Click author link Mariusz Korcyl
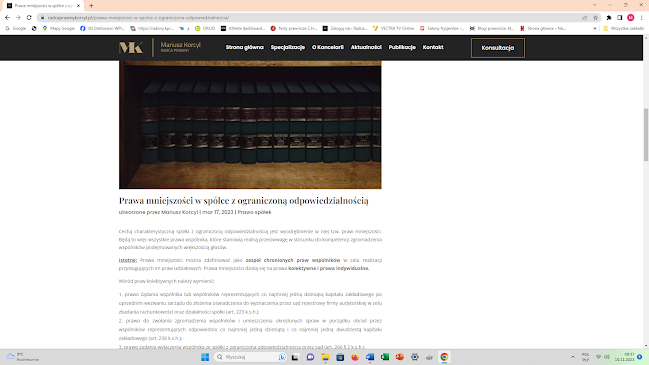 pyautogui.click(x=180, y=212)
